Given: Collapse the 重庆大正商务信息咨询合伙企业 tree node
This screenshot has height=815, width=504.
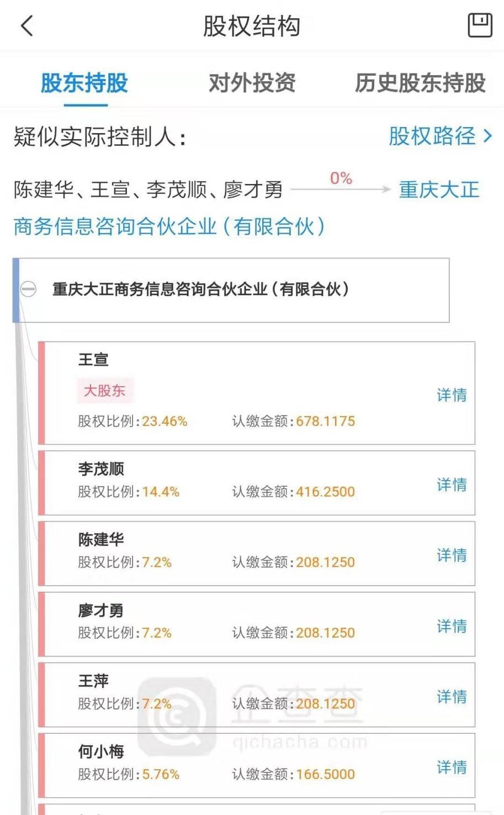Looking at the screenshot, I should (28, 289).
